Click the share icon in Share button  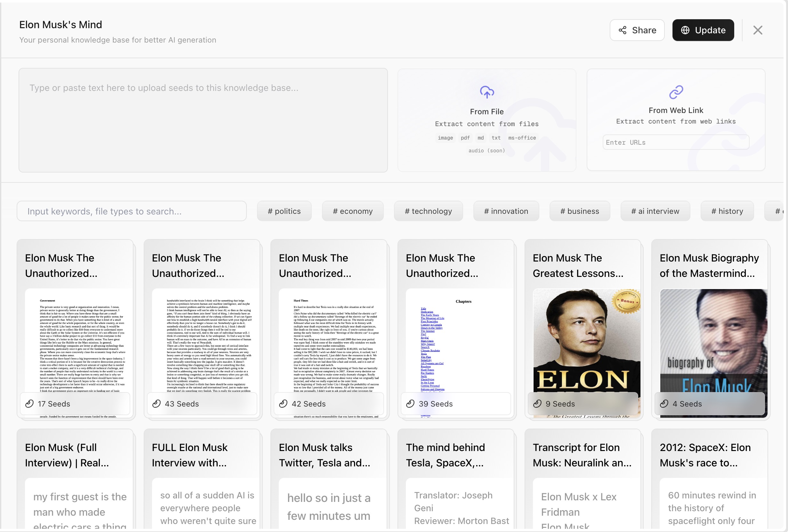pos(622,30)
